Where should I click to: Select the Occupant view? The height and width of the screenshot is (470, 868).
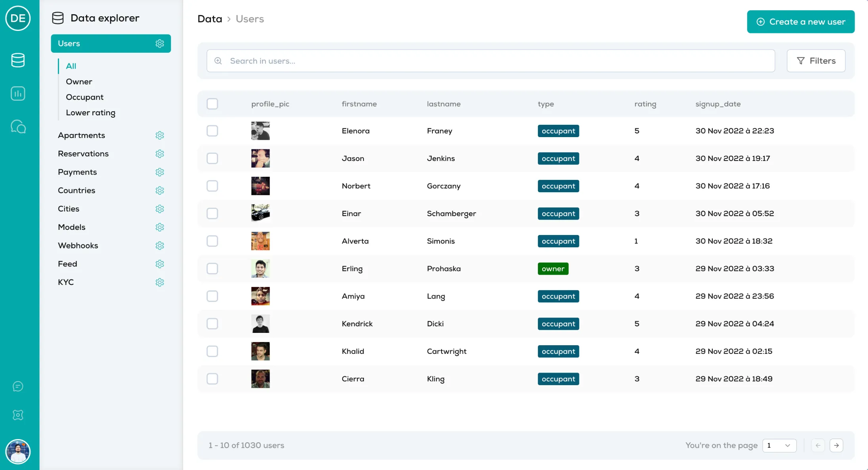(x=84, y=97)
